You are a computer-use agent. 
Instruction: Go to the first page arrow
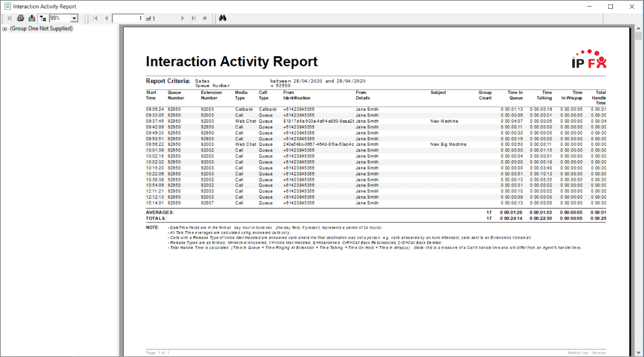(x=96, y=18)
